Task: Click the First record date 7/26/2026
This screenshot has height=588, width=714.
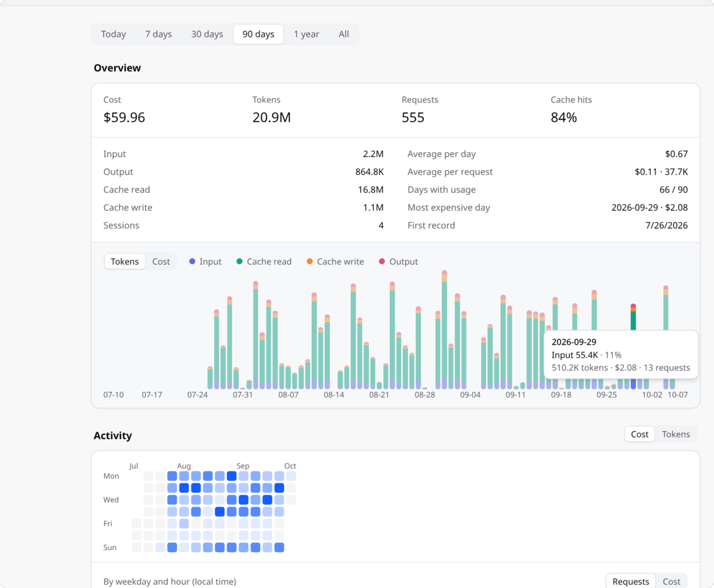Action: click(668, 226)
